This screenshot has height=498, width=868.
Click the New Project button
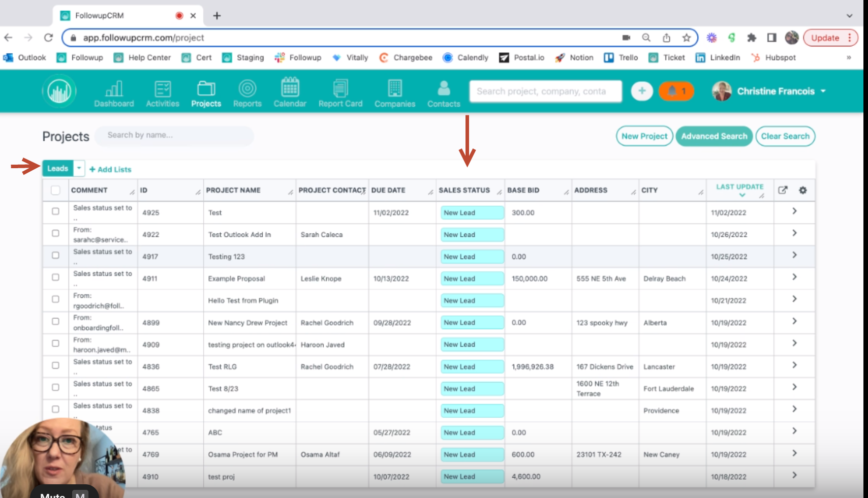pos(644,136)
